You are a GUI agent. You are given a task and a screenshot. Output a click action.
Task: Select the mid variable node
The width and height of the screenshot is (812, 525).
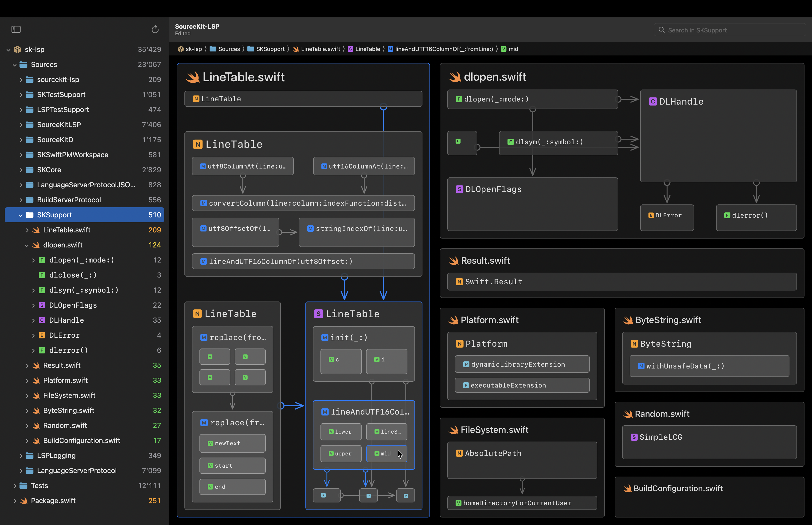[386, 453]
